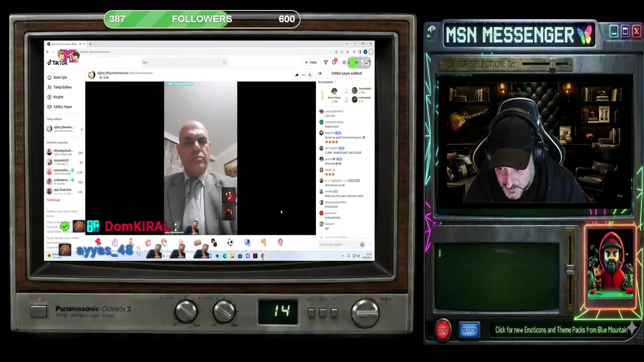
Task: Click the Tümünü gör link
Action: (53, 200)
